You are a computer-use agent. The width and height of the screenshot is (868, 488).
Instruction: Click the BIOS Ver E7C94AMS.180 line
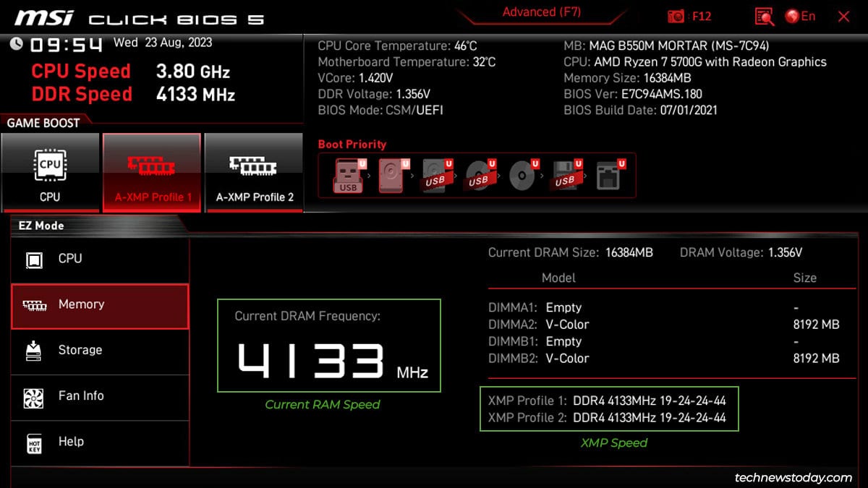click(633, 94)
